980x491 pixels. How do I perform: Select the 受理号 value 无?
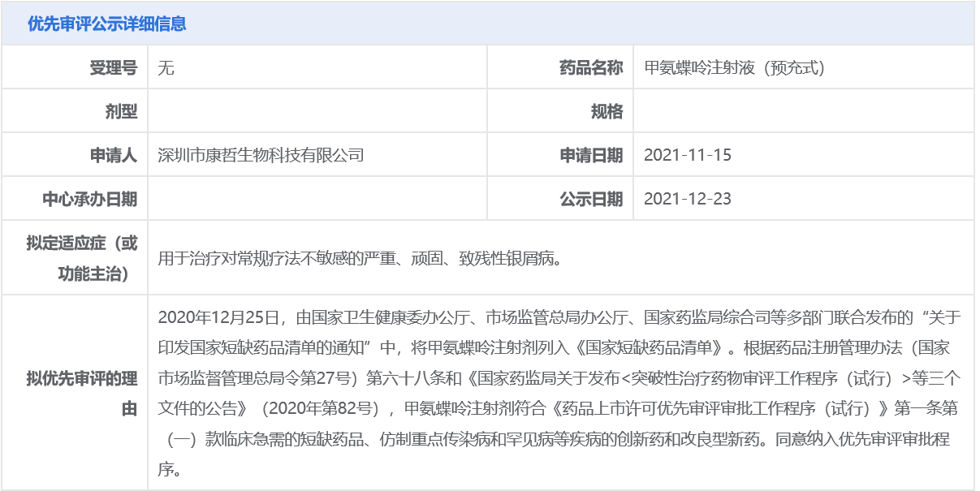point(166,67)
